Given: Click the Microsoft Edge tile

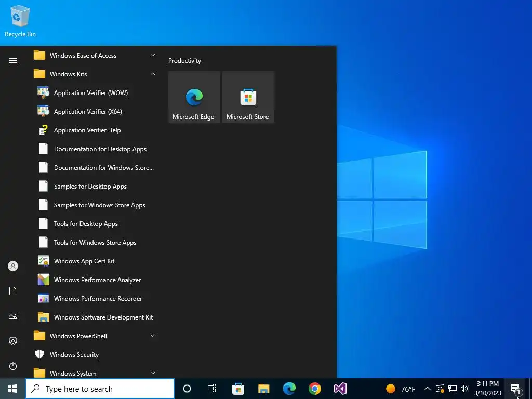Looking at the screenshot, I should coord(194,97).
